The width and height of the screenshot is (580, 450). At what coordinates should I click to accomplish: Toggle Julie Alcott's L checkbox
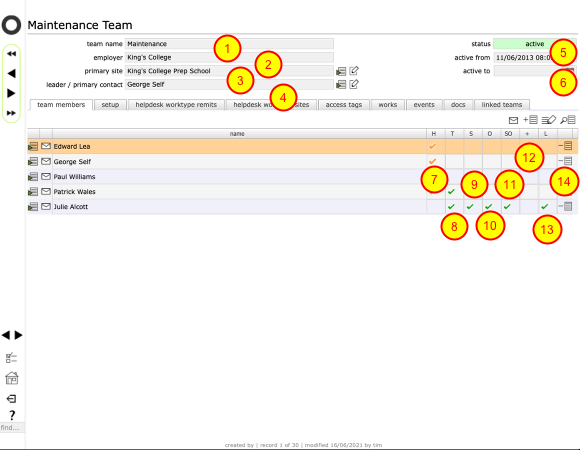[545, 207]
